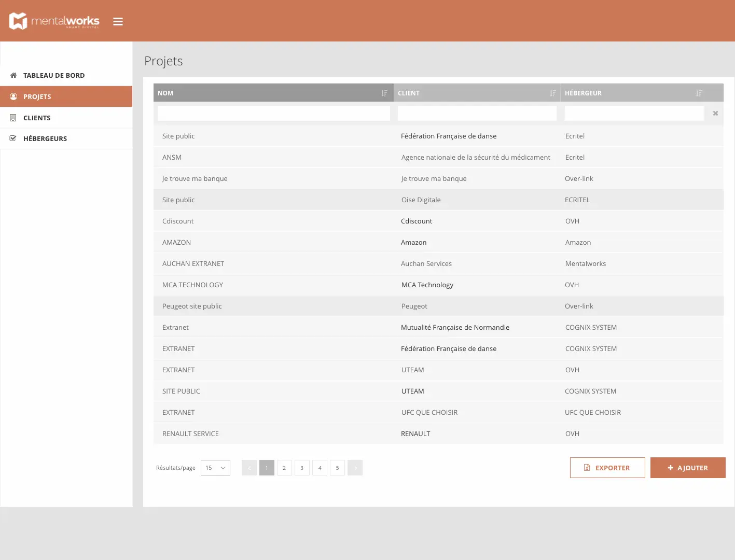This screenshot has width=735, height=560.
Task: Click the Exporter button
Action: click(x=607, y=468)
